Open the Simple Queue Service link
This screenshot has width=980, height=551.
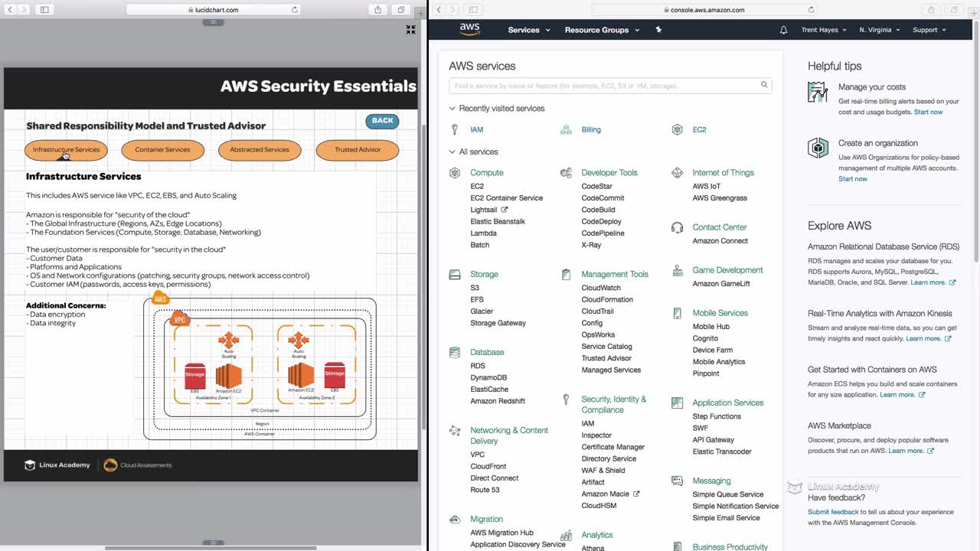pyautogui.click(x=728, y=494)
